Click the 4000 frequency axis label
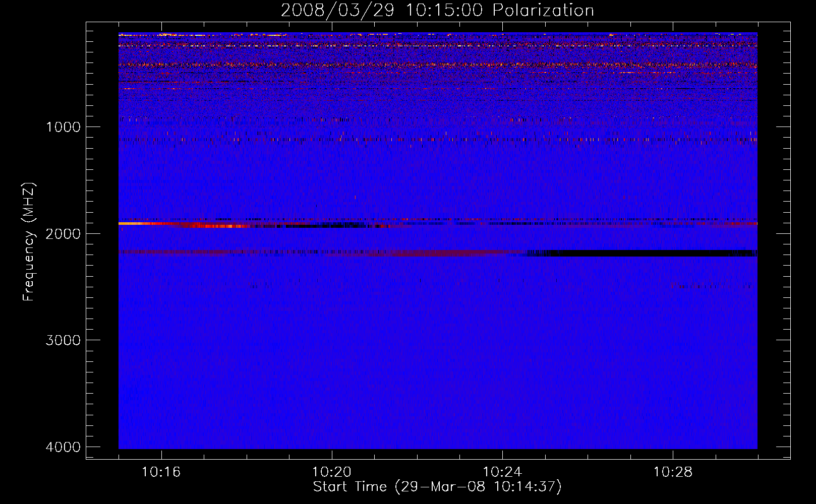Screen dimensions: 816x504 click(63, 447)
